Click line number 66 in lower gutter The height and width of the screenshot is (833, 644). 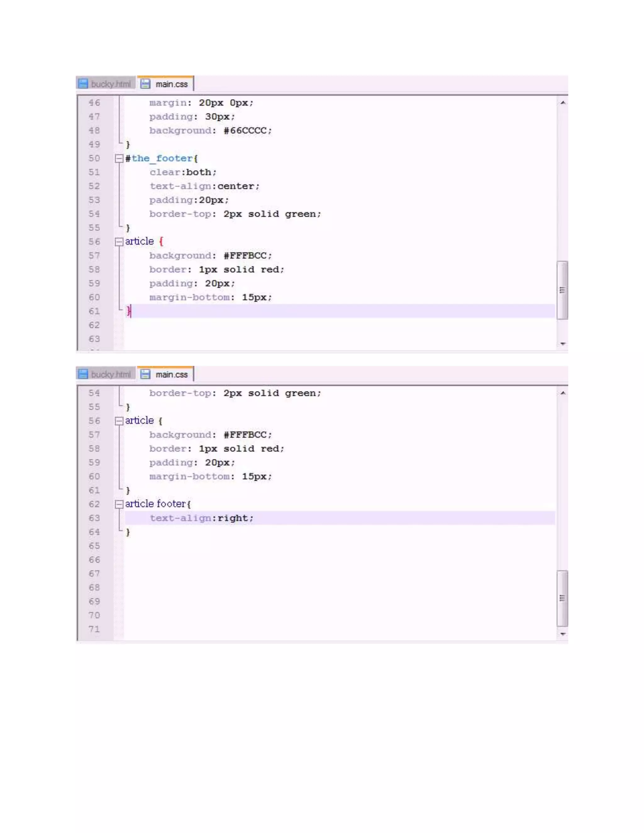[94, 560]
